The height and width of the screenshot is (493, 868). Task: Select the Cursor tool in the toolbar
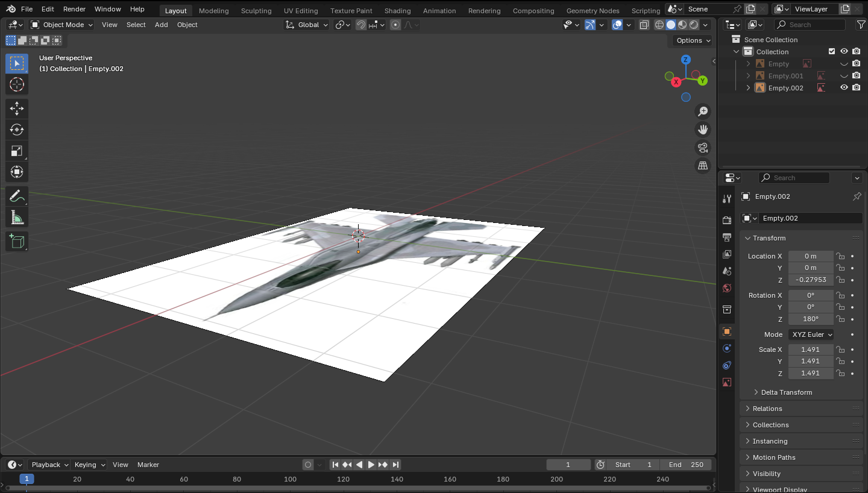(17, 84)
